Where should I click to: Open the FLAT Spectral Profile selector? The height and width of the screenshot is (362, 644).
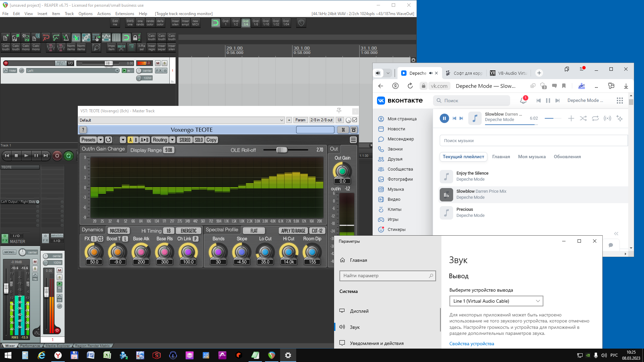click(x=254, y=231)
